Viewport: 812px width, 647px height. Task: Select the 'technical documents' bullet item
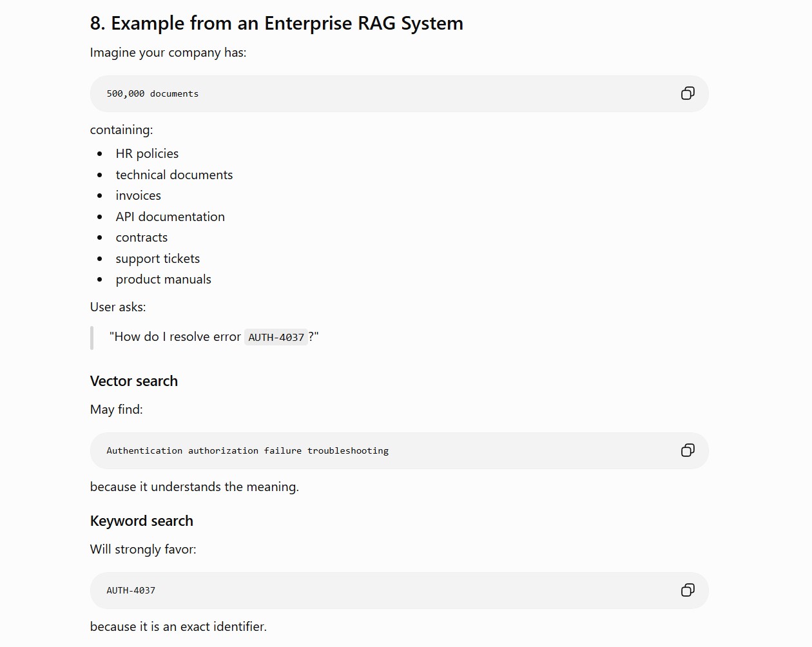(174, 175)
